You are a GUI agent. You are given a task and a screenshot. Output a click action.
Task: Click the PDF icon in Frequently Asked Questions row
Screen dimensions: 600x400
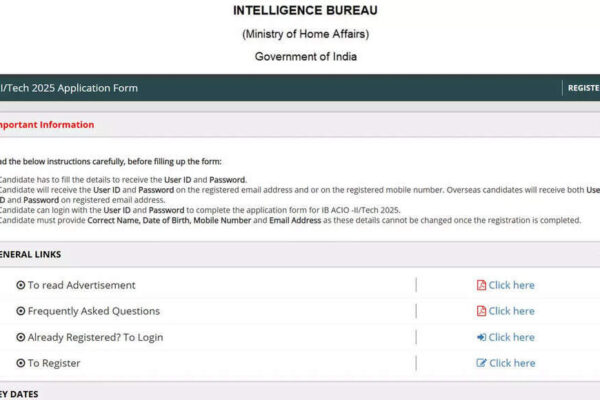click(481, 311)
